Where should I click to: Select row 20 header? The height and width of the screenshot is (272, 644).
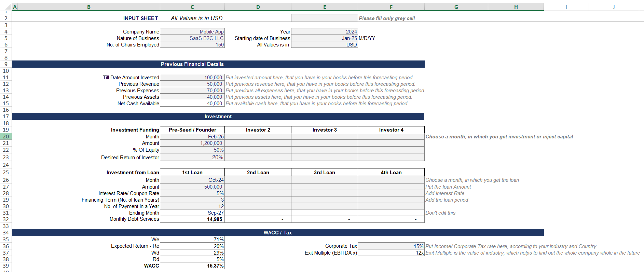tap(6, 137)
